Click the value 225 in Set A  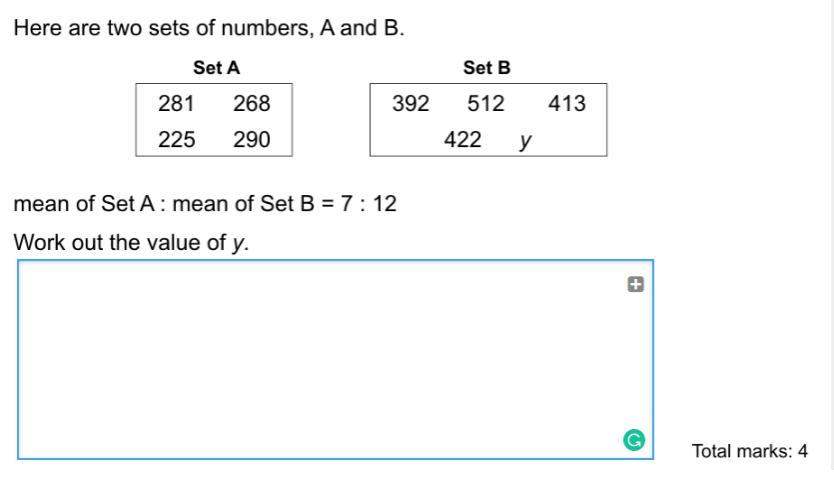click(x=177, y=139)
